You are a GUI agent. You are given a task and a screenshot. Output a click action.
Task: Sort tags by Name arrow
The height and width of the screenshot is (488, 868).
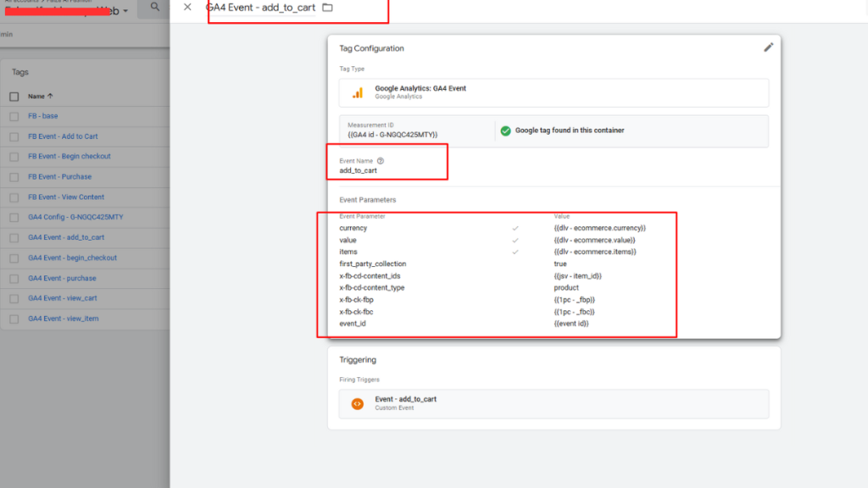coord(50,96)
